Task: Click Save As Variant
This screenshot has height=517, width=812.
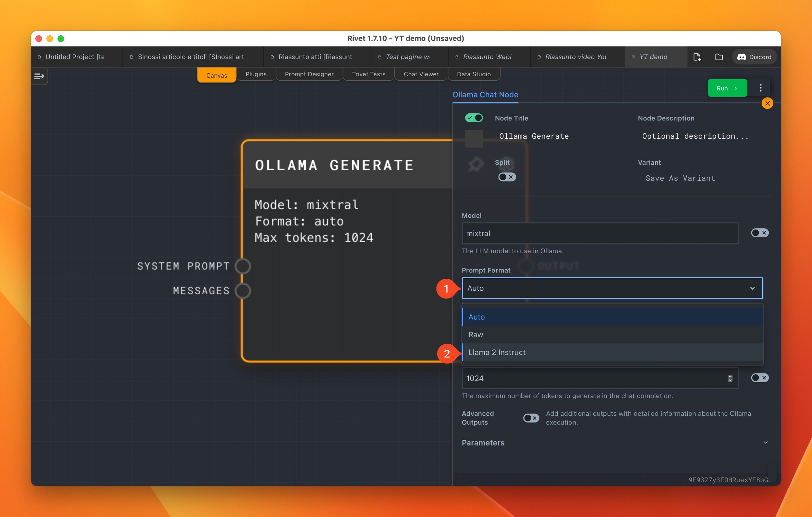Action: point(680,178)
